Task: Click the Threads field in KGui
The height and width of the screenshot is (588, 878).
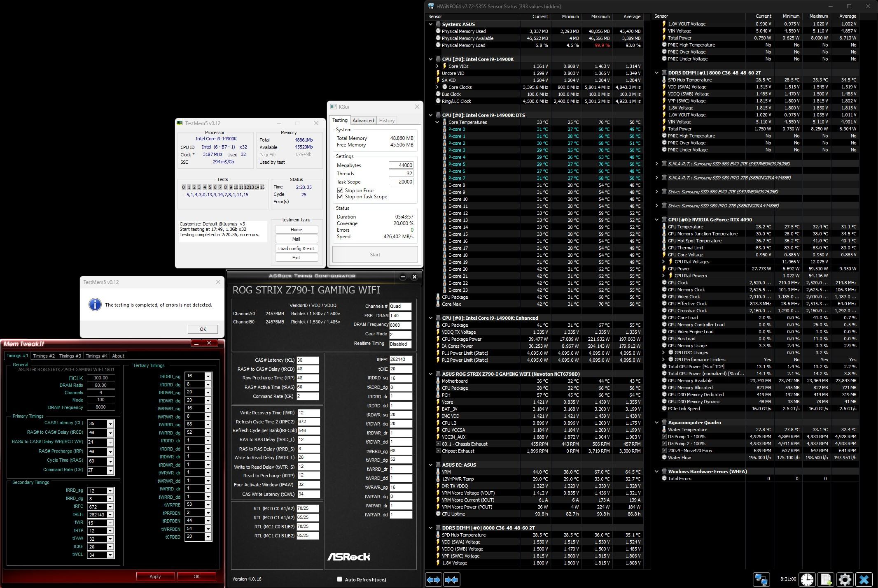Action: [x=401, y=174]
